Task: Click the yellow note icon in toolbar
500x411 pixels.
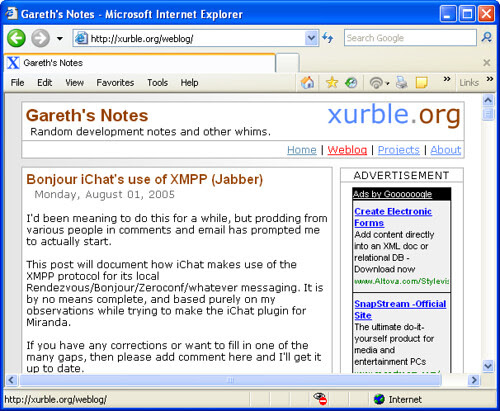Action: 421,82
